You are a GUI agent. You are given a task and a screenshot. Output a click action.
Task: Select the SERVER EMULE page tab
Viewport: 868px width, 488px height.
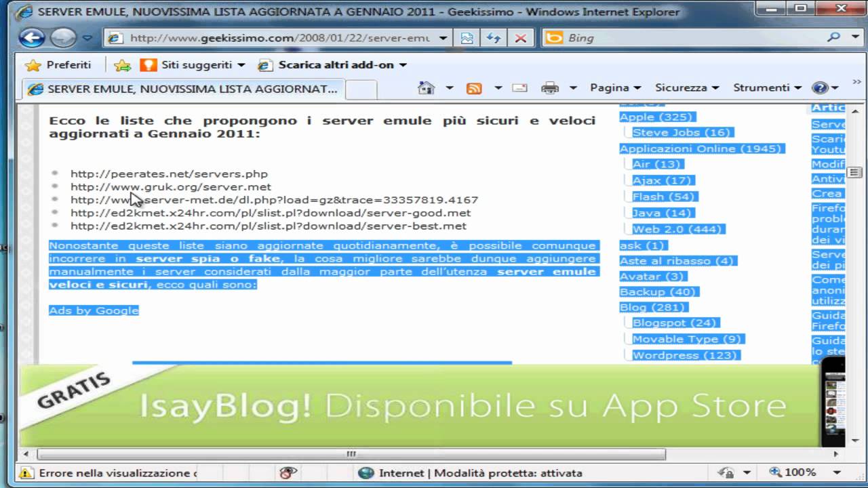point(183,89)
